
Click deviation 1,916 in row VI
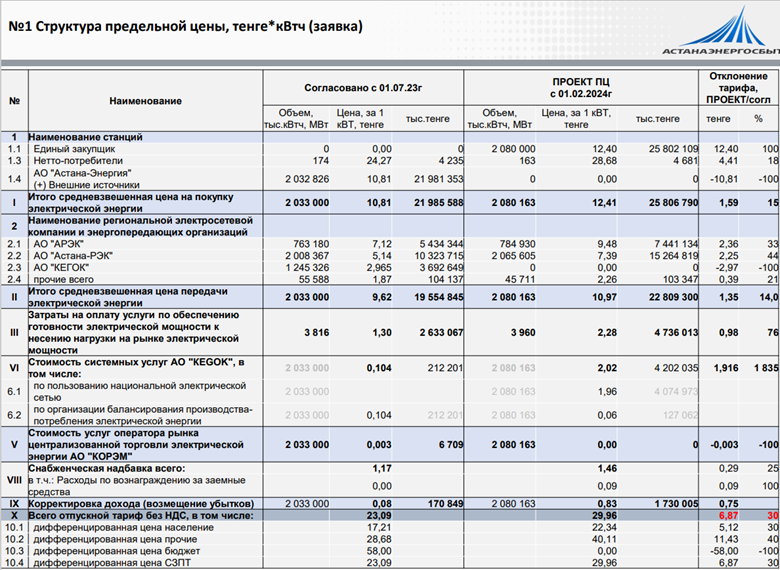(x=726, y=368)
